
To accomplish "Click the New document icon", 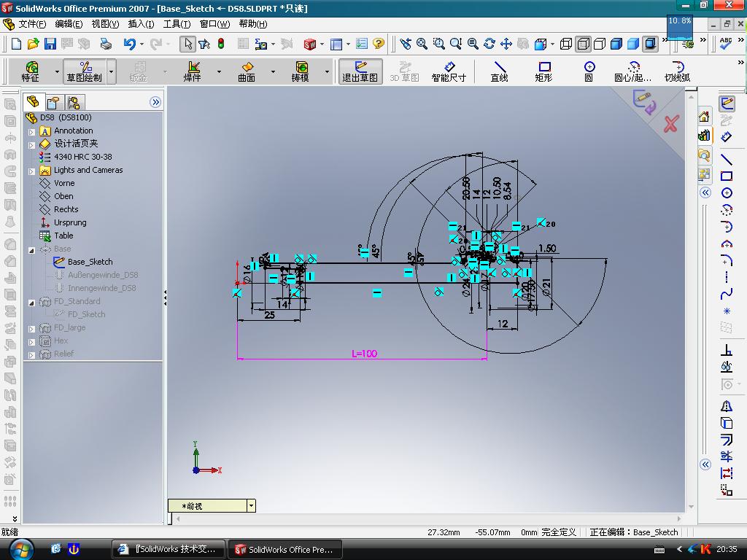I will point(16,44).
